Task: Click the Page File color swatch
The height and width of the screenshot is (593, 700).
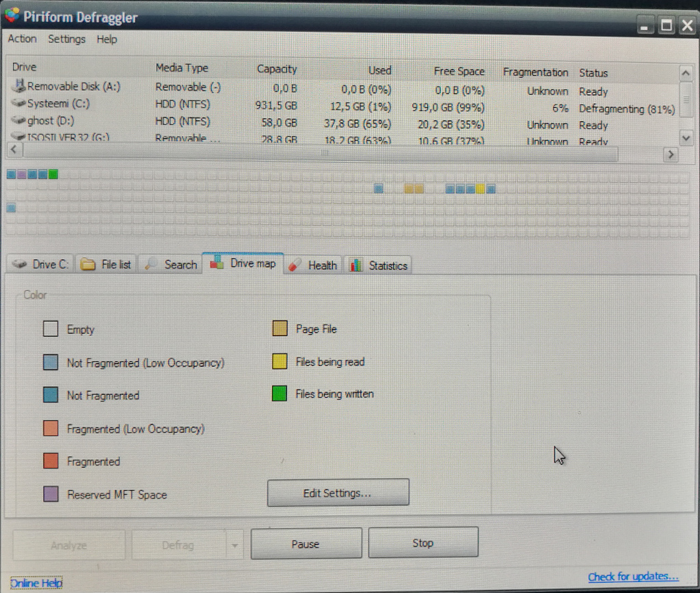Action: tap(280, 328)
